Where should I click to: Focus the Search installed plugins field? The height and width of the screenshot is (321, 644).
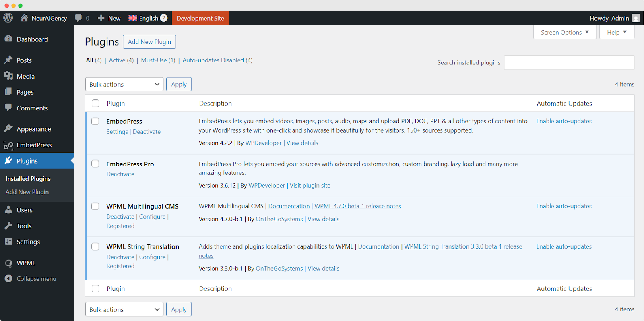[x=569, y=62]
